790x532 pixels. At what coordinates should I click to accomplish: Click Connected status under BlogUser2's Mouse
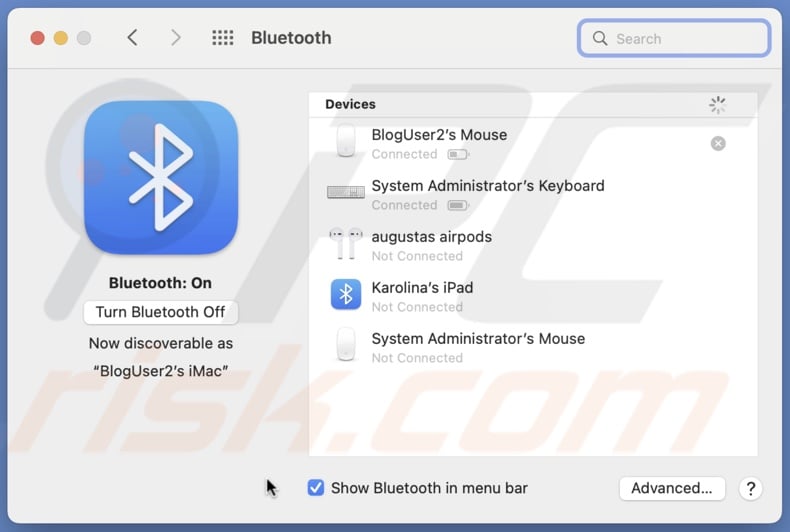coord(404,154)
